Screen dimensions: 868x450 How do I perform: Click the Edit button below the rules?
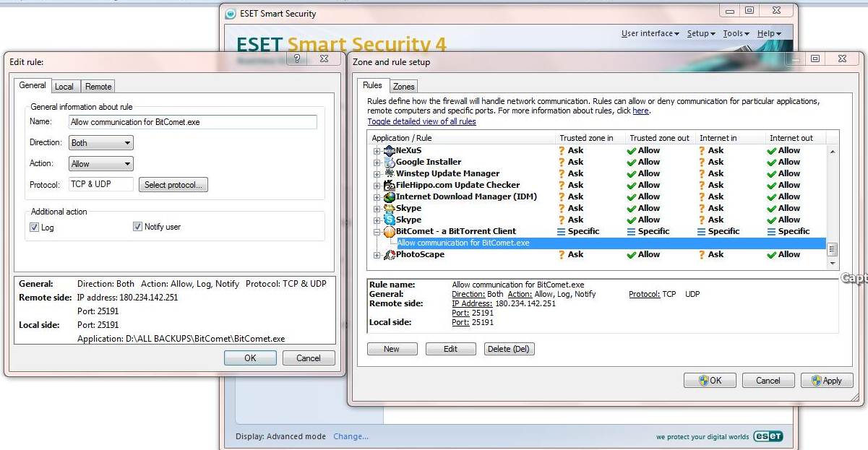450,349
